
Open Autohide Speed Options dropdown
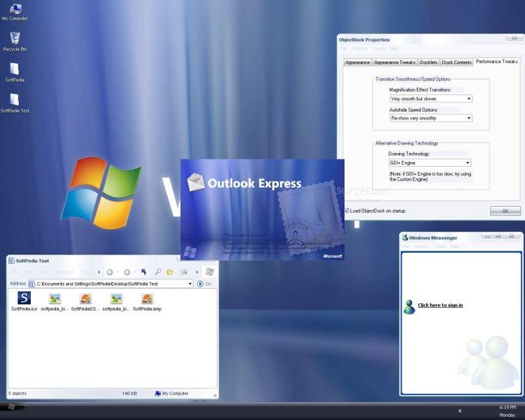[x=469, y=118]
